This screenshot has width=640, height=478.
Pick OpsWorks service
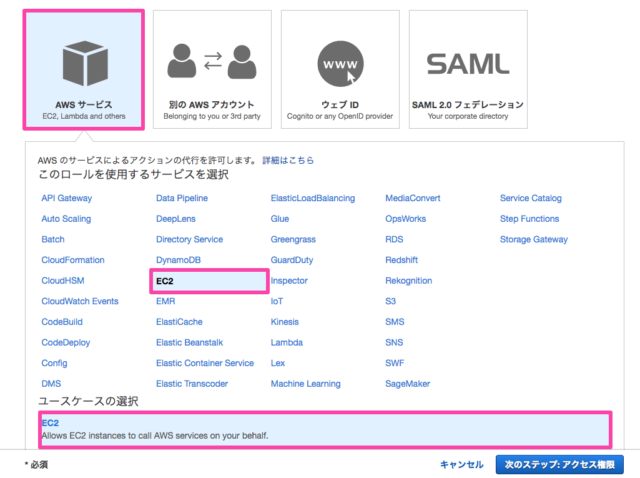[406, 219]
